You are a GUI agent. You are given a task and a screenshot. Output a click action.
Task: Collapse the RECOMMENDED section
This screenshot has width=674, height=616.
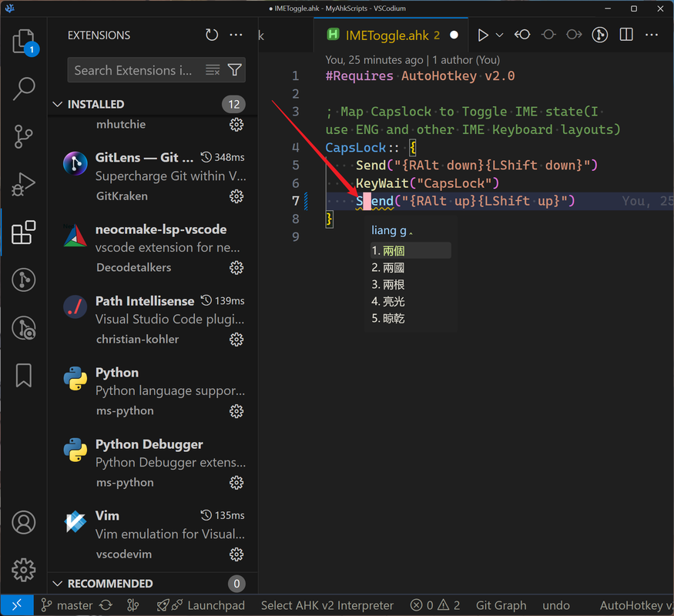coord(57,584)
